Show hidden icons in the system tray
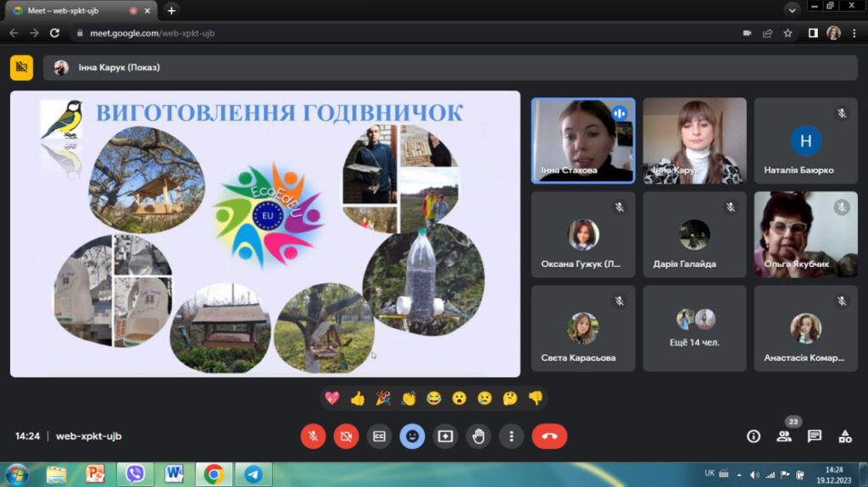Viewport: 868px width, 487px height. click(x=739, y=474)
